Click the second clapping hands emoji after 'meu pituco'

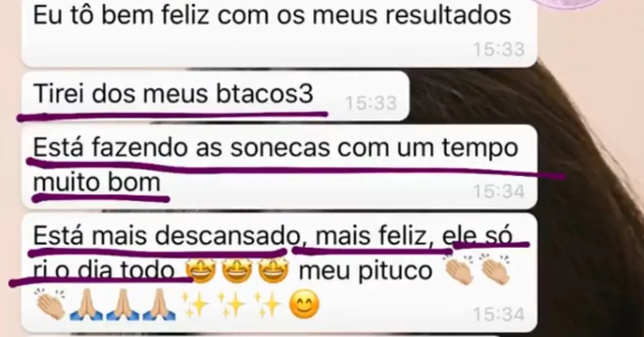pyautogui.click(x=496, y=271)
